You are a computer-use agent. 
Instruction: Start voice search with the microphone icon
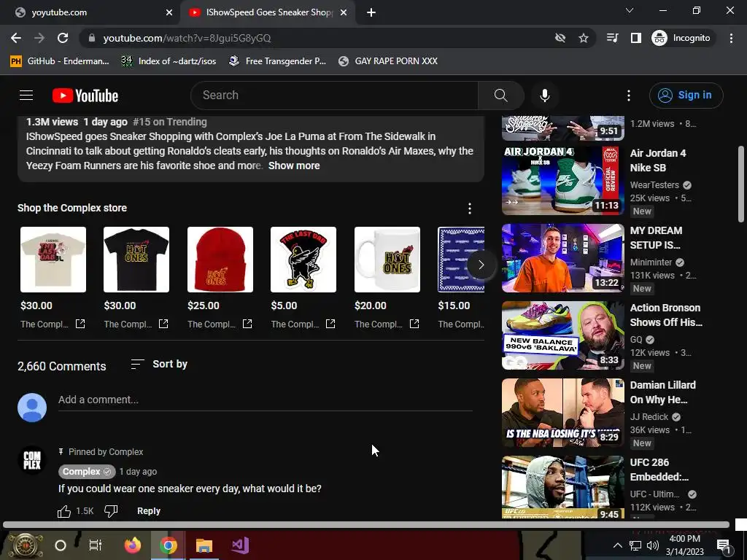pos(544,96)
